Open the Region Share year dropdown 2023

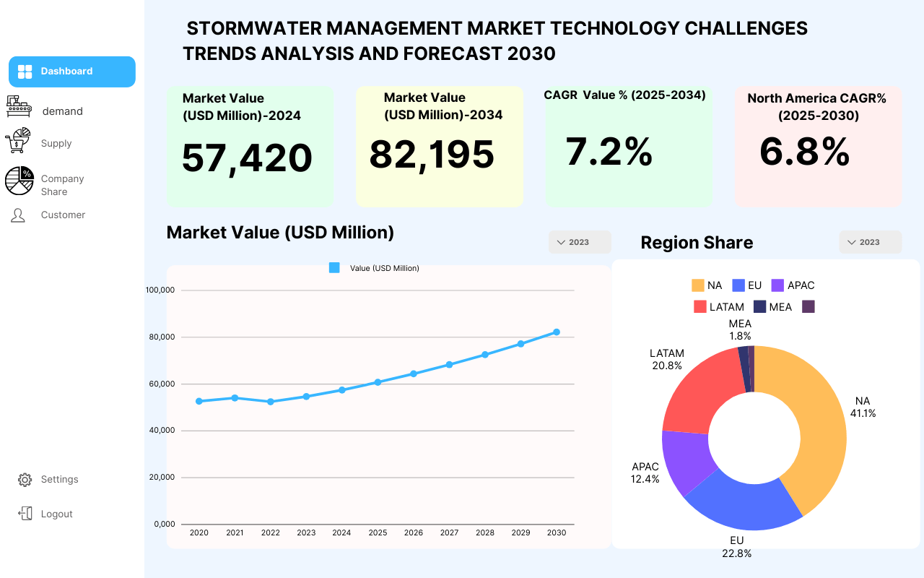point(871,242)
